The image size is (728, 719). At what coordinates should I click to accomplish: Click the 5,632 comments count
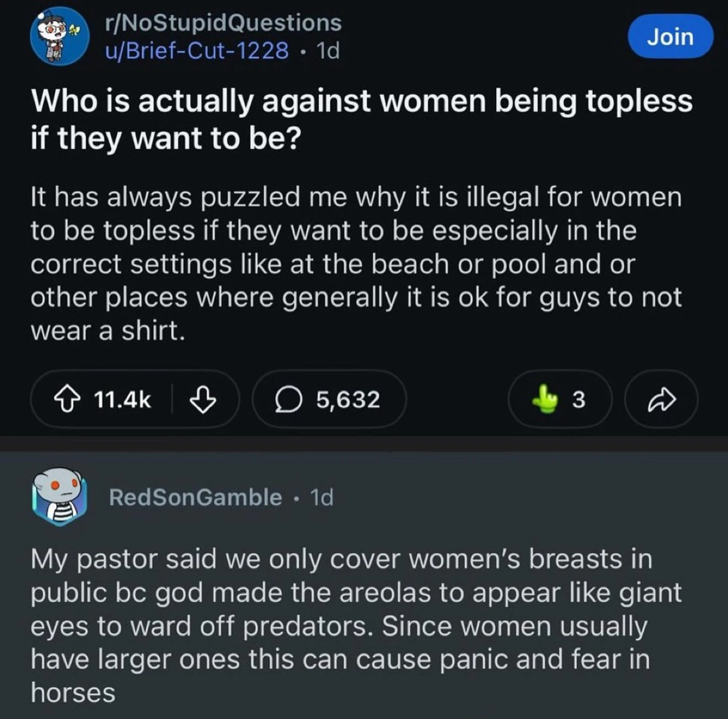click(348, 400)
